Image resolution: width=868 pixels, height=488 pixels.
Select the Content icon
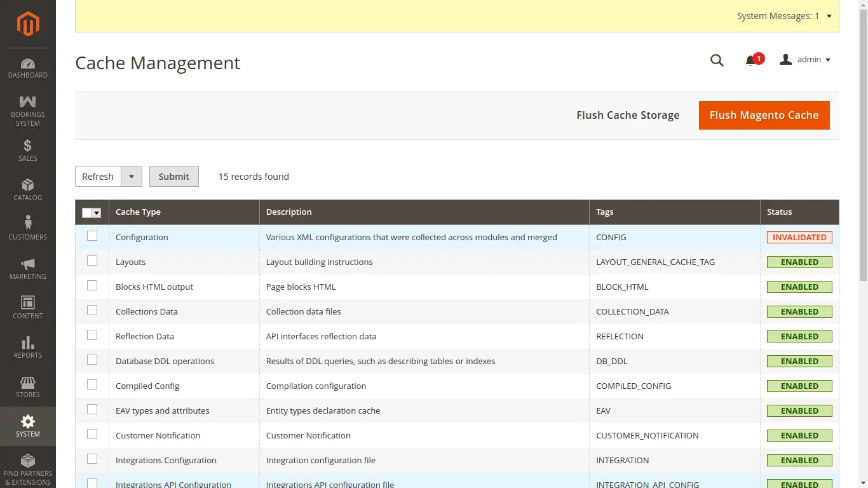coord(27,308)
